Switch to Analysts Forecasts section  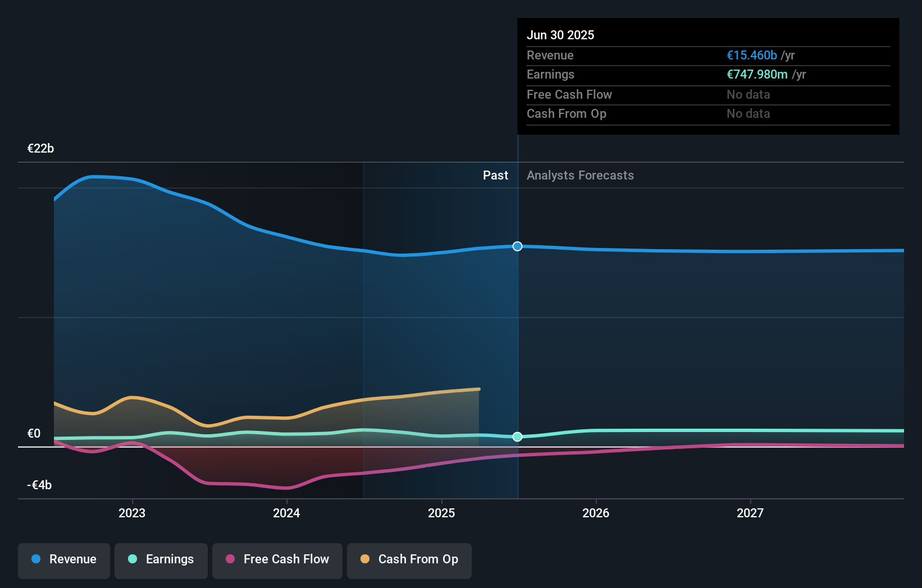[580, 175]
